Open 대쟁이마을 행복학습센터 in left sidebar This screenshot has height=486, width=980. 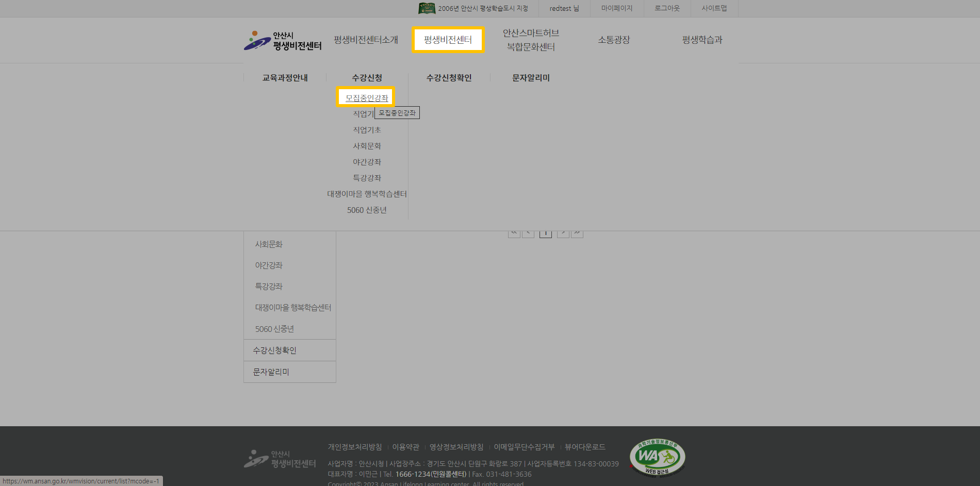pyautogui.click(x=293, y=308)
